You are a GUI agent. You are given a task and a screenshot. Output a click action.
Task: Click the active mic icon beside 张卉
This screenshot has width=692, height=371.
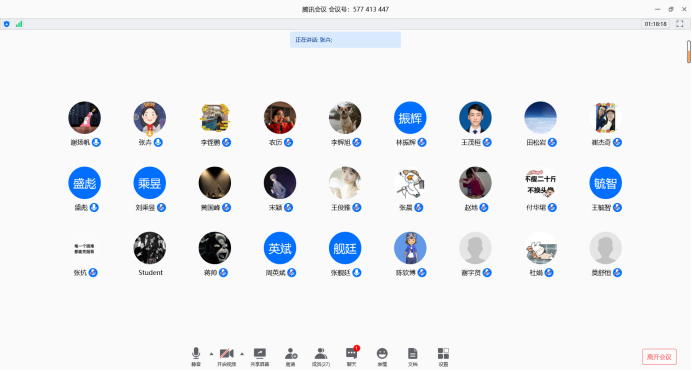(158, 142)
